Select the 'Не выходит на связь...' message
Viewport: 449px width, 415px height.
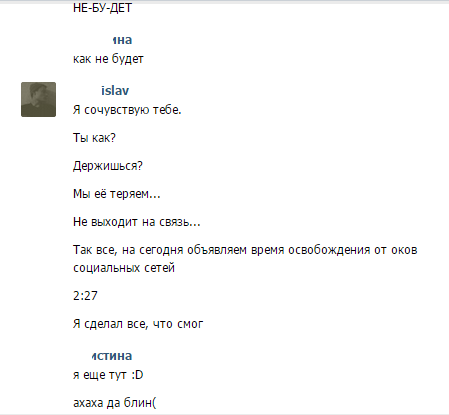(137, 222)
